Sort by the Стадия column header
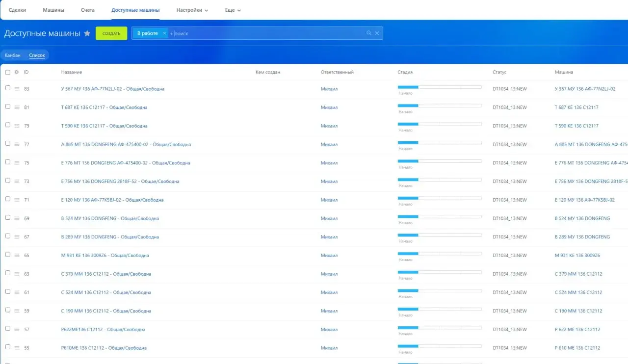This screenshot has height=364, width=628. click(405, 72)
